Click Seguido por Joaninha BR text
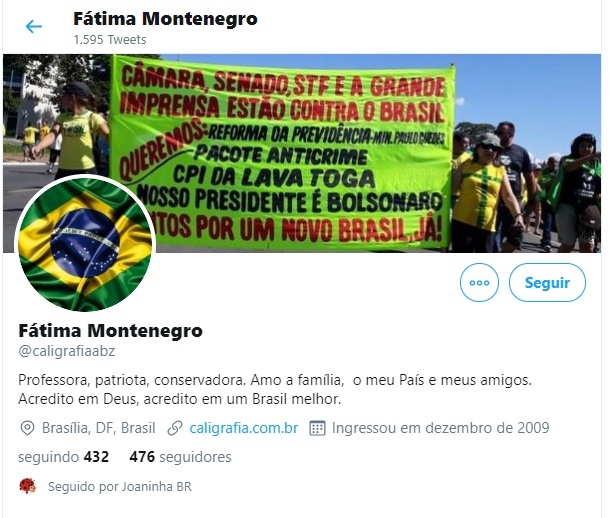The image size is (610, 518). click(x=120, y=486)
